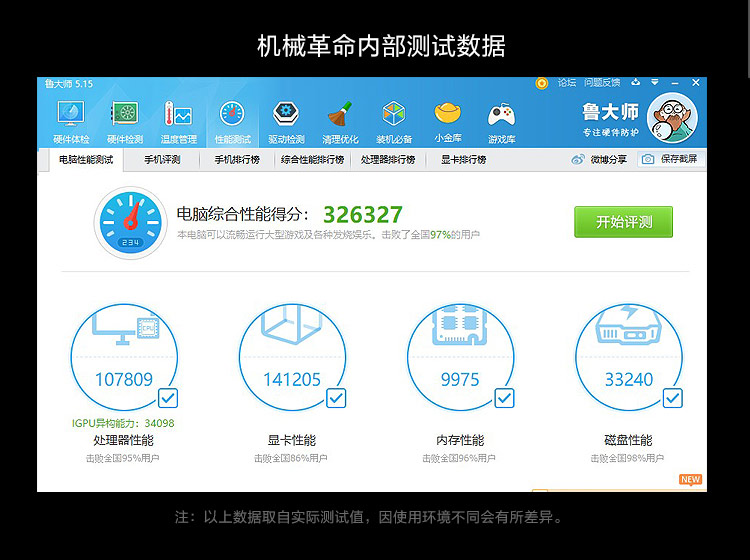Uncheck the processor performance checkbox
This screenshot has height=560, width=750.
[168, 398]
